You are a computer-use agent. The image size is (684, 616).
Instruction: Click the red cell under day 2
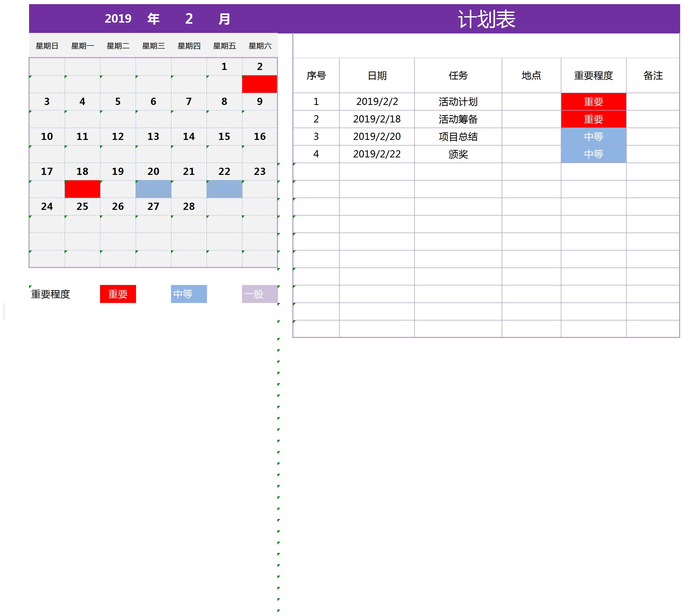point(259,84)
